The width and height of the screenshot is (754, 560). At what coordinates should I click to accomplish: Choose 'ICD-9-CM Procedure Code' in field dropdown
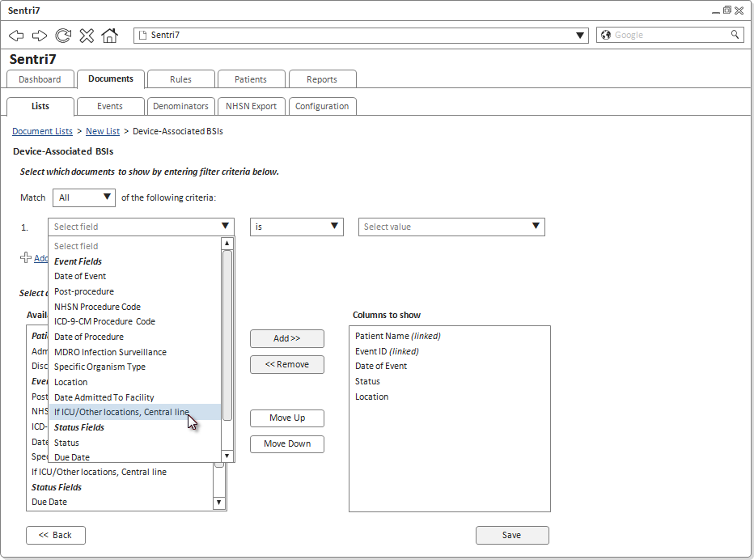pos(134,321)
